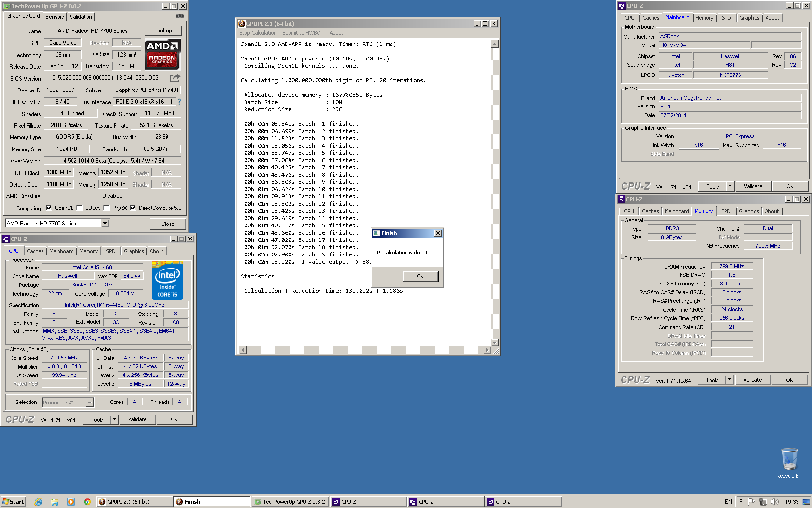Show hidden tray icons arrow
The height and width of the screenshot is (508, 812).
[x=741, y=502]
